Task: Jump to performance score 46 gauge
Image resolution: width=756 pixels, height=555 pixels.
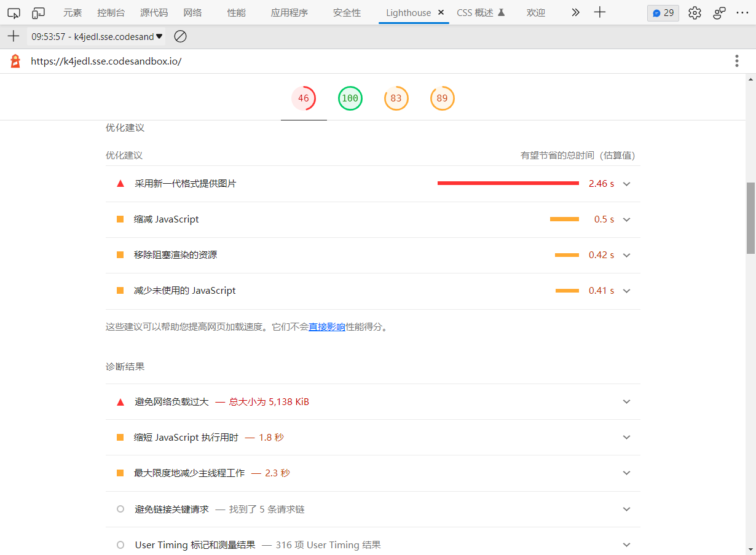Action: click(304, 98)
